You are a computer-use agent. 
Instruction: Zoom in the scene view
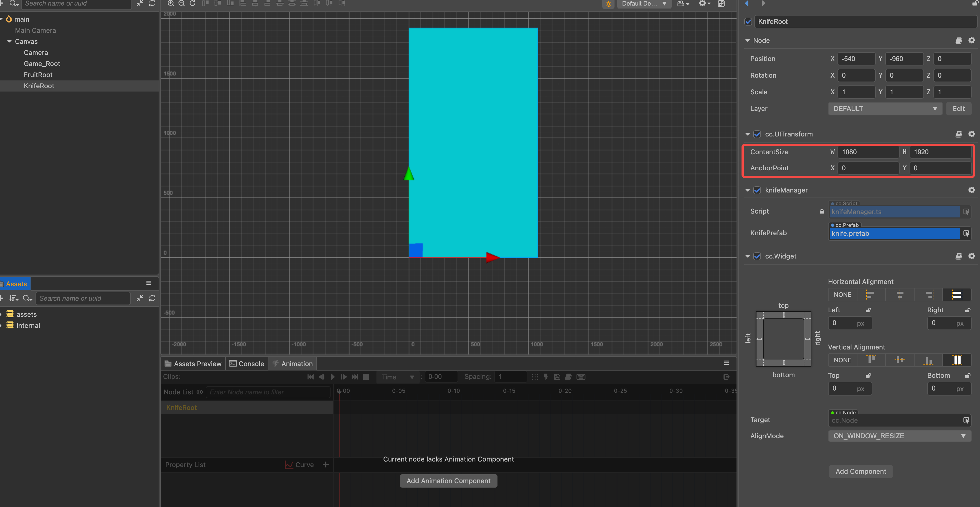click(x=171, y=3)
